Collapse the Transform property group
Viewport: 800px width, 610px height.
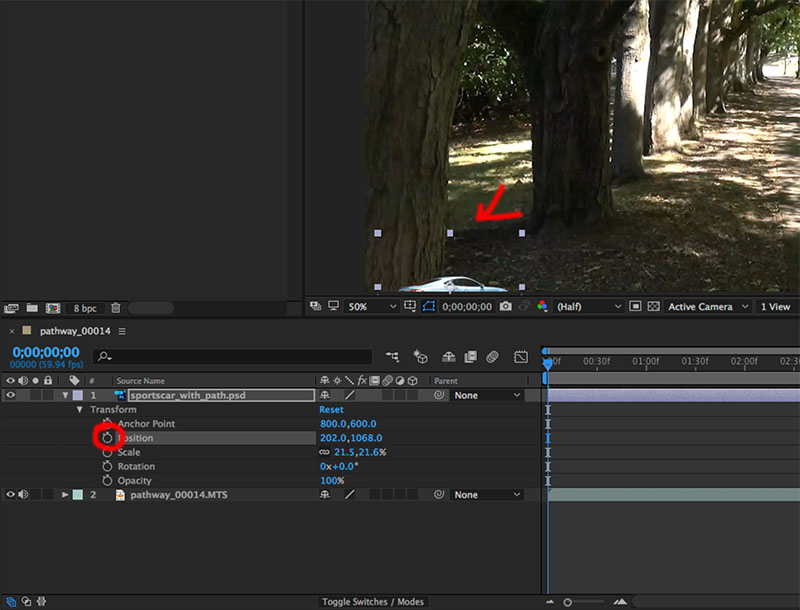80,410
